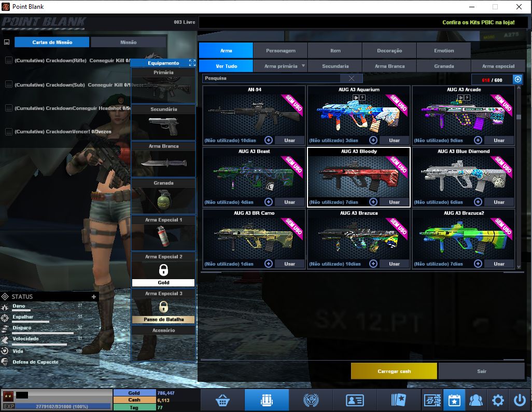Click the power exit icon

(x=520, y=401)
